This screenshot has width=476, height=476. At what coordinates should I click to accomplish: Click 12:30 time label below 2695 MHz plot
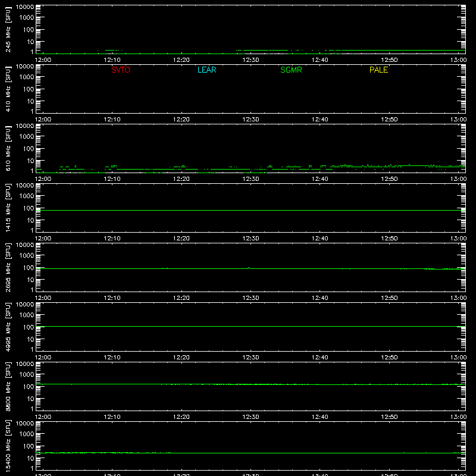[250, 298]
